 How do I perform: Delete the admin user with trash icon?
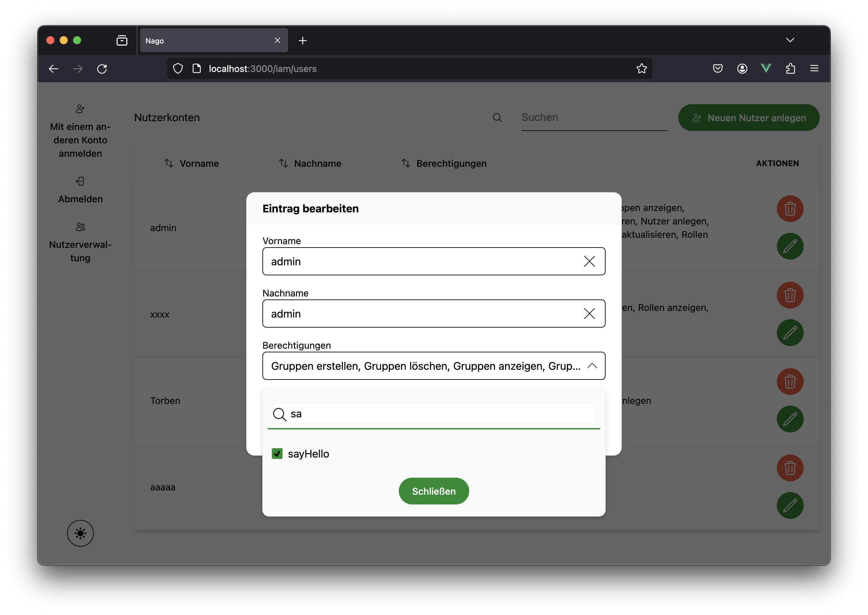click(790, 209)
